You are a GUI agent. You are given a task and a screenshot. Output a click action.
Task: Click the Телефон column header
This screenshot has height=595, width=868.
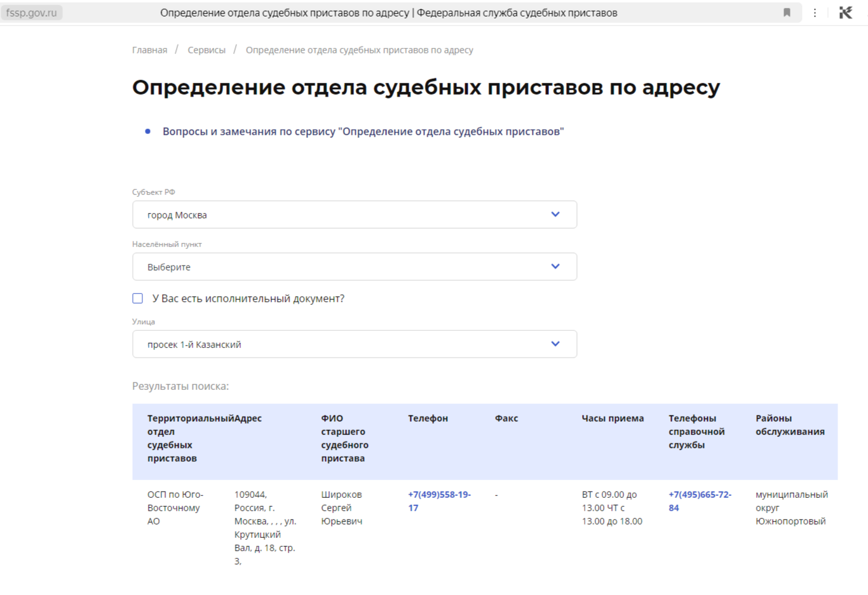click(x=428, y=418)
